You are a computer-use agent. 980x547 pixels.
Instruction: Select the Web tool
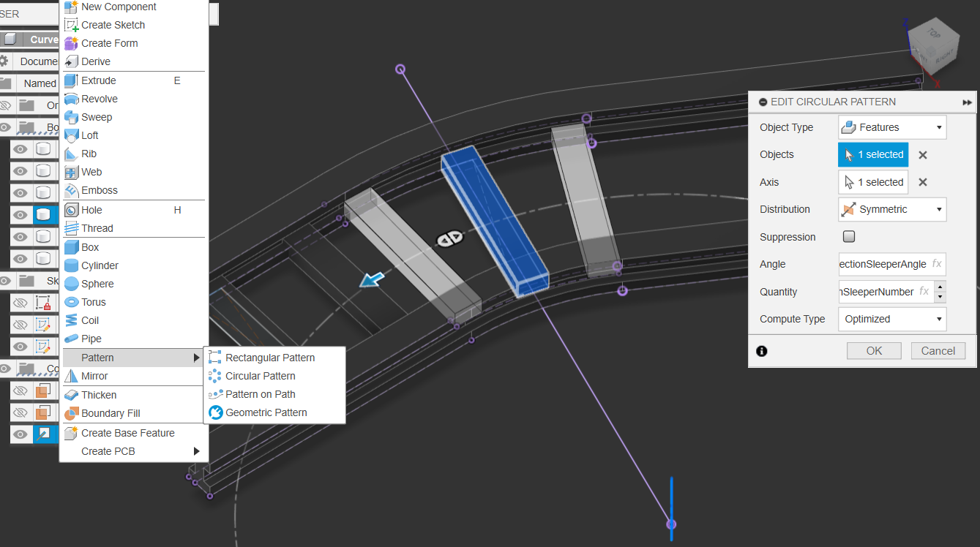(91, 172)
